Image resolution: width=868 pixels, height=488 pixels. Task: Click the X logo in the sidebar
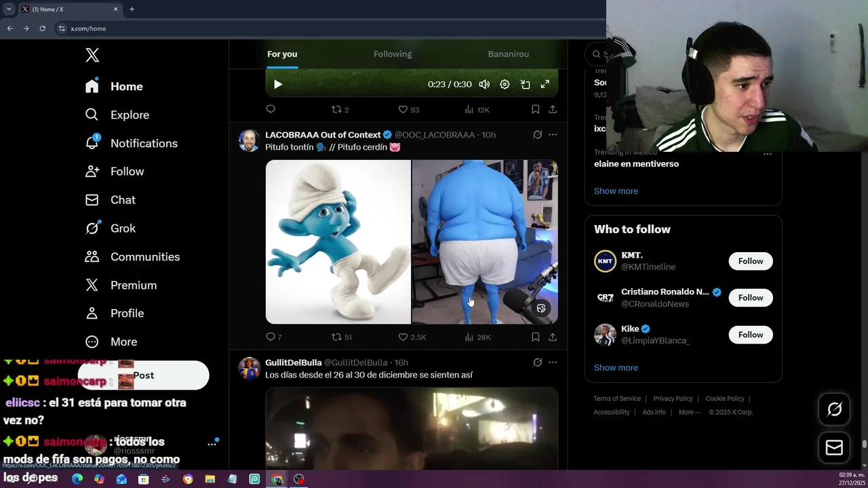click(x=92, y=56)
